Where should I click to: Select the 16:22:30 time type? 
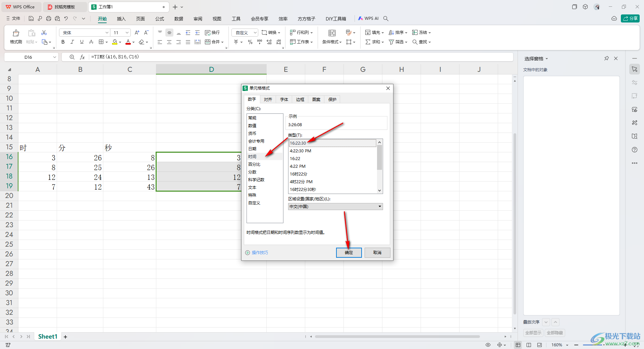pos(332,143)
